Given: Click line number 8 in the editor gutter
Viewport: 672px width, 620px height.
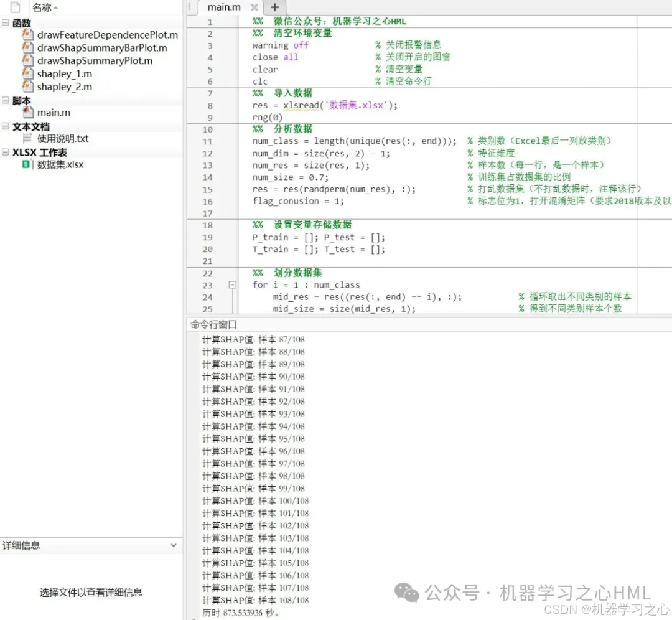Looking at the screenshot, I should pos(210,105).
